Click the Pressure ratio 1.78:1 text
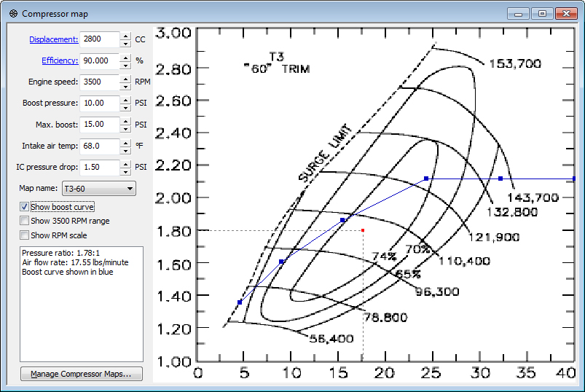 [60, 253]
